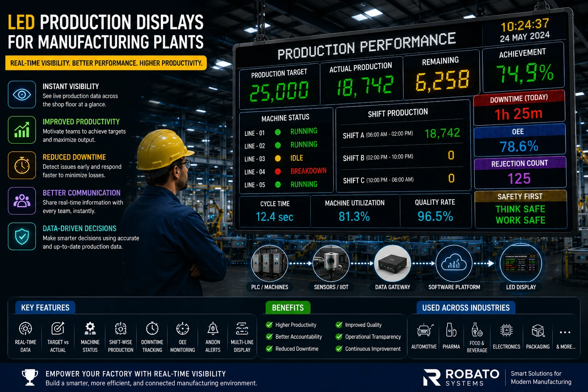The image size is (588, 392).
Task: Click the 10:24:37 clock display
Action: coord(525,25)
